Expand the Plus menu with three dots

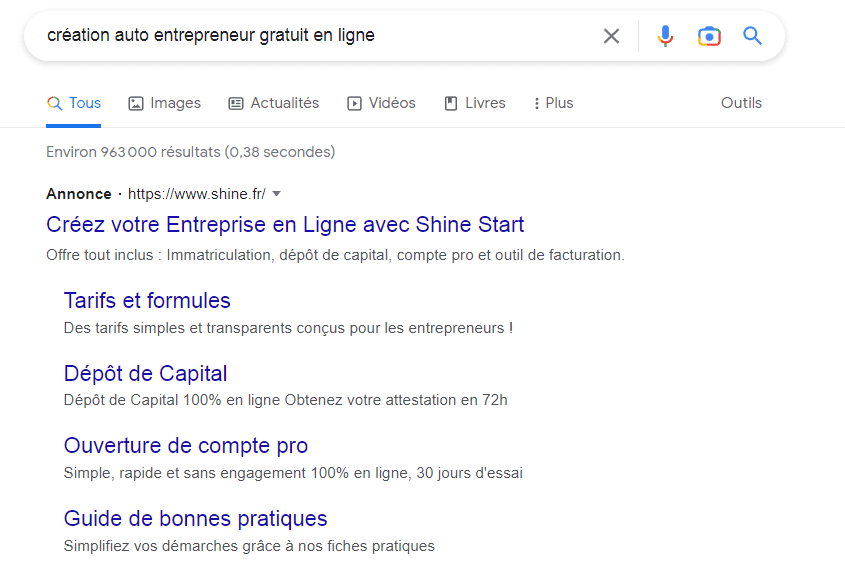(553, 103)
